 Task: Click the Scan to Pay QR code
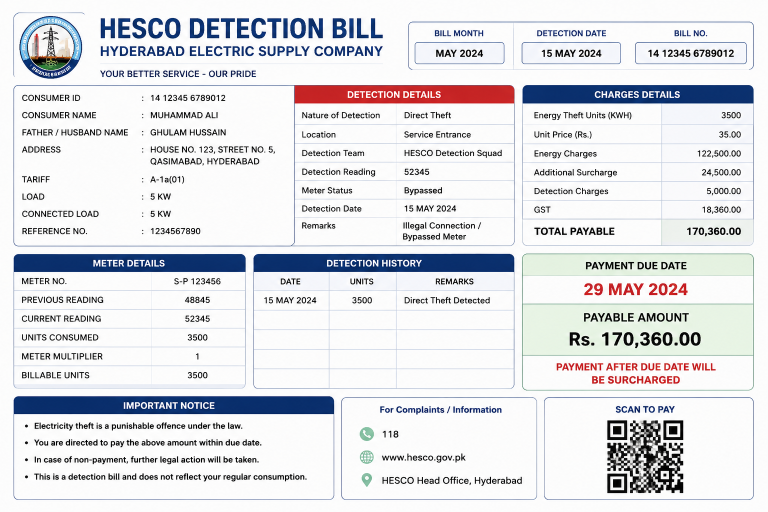[645, 456]
